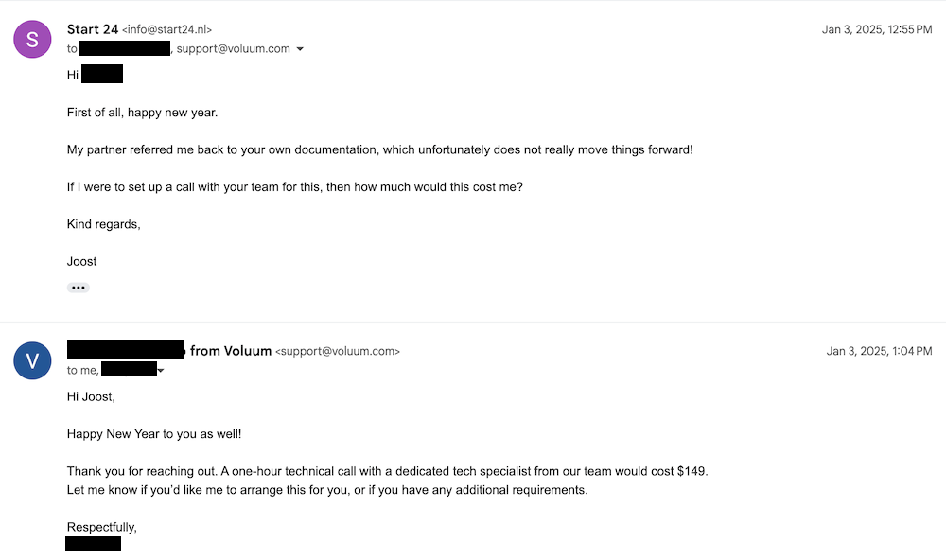This screenshot has width=946, height=560.
Task: Click the Jan 3, 2025, 1:04 PM timestamp
Action: [x=879, y=352]
